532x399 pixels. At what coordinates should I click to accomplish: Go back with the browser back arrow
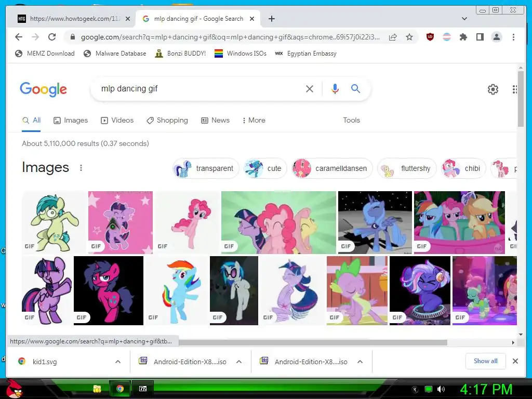19,37
